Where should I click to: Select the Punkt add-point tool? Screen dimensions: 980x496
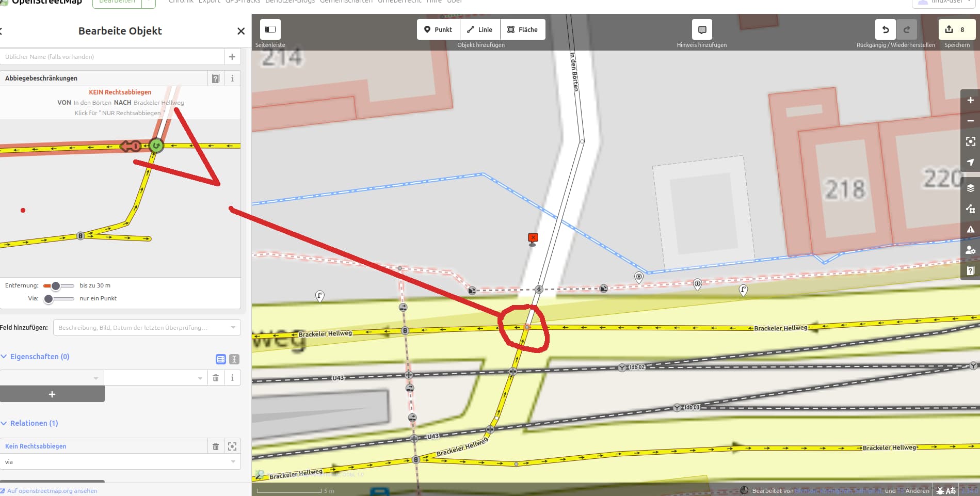point(438,29)
